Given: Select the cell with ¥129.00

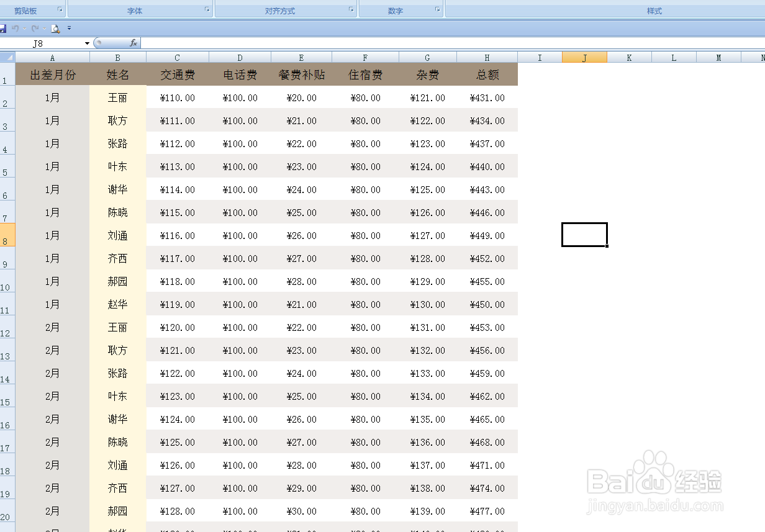Looking at the screenshot, I should pos(428,281).
